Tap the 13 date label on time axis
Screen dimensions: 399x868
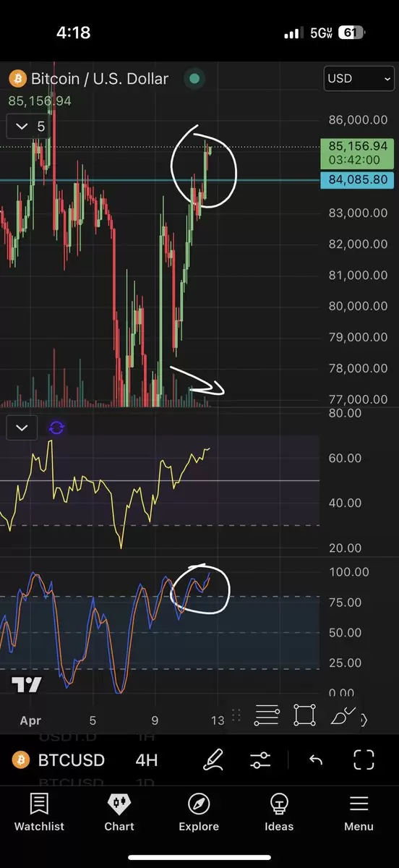pos(218,720)
